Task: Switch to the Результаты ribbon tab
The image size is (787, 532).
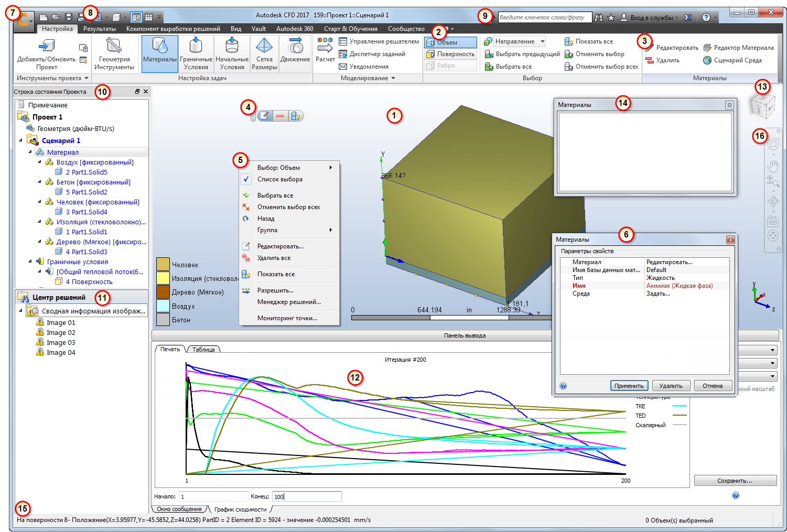Action: click(x=100, y=29)
